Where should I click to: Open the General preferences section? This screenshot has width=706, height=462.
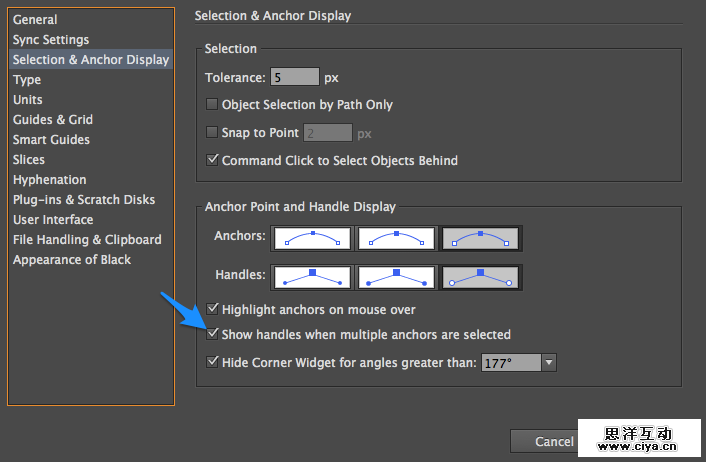35,20
